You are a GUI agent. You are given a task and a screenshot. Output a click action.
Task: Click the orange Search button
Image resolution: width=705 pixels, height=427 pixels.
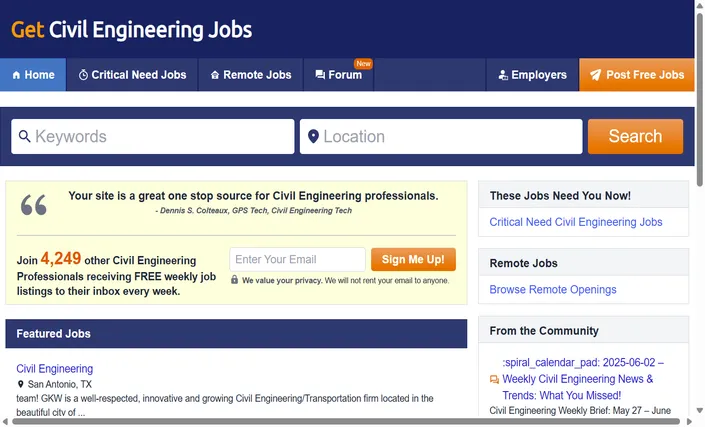(x=635, y=136)
